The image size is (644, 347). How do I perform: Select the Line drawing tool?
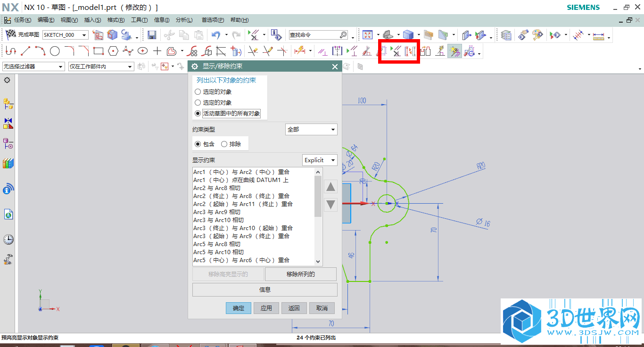(x=25, y=51)
